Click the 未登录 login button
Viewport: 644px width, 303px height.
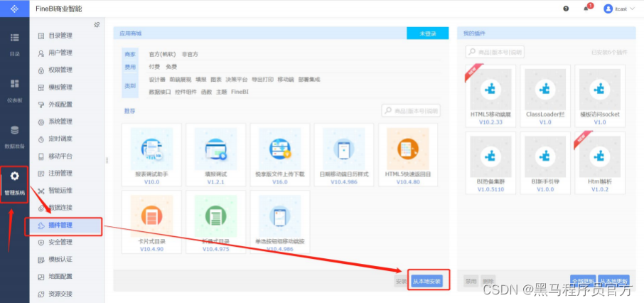[x=427, y=33]
